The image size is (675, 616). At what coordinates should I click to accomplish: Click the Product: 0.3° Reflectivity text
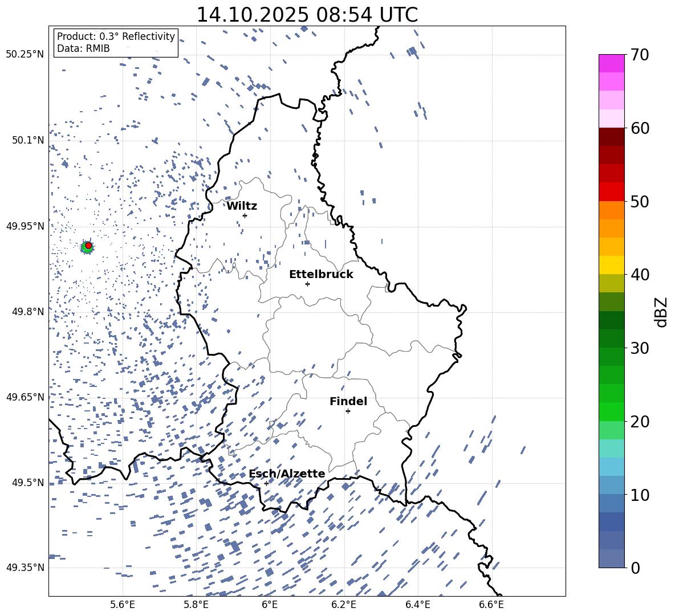pyautogui.click(x=116, y=36)
